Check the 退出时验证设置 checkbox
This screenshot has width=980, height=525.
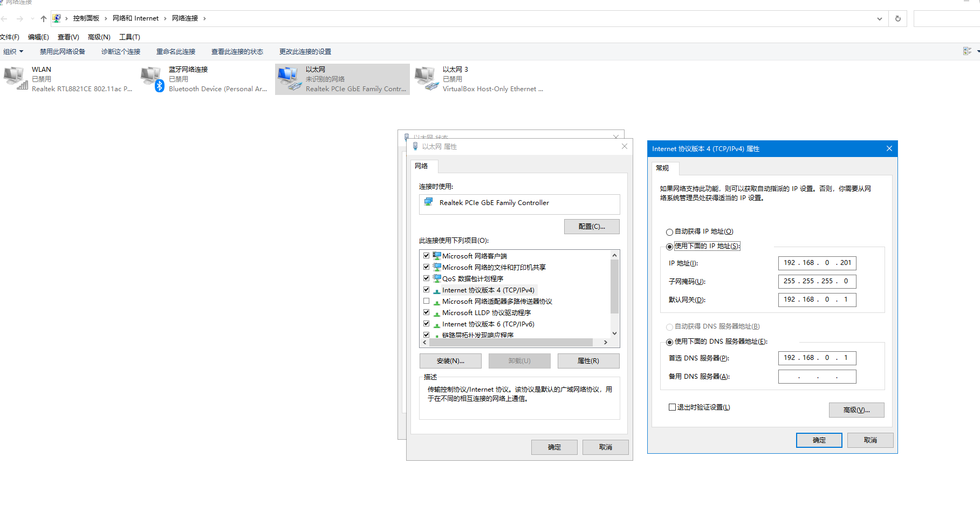[672, 407]
